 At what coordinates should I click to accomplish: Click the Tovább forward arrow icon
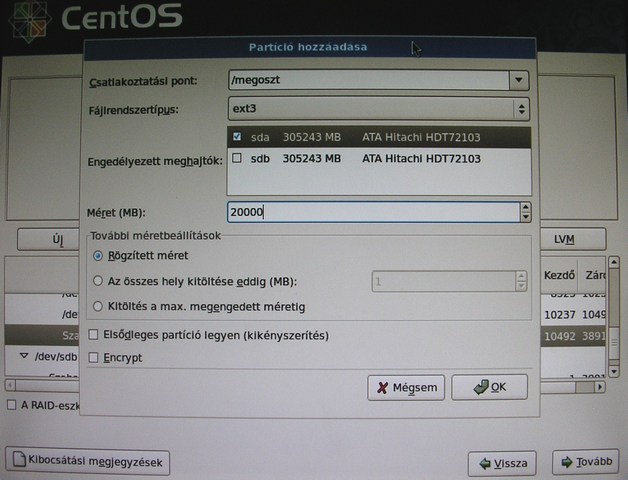pos(567,463)
